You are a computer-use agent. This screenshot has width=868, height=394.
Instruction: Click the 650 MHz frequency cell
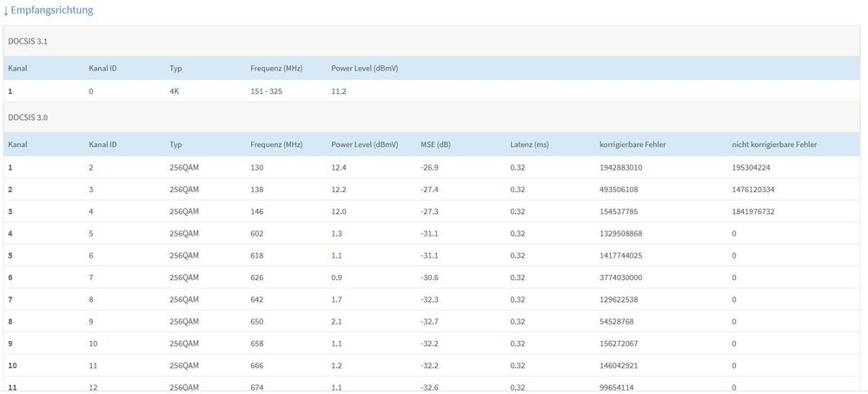257,322
